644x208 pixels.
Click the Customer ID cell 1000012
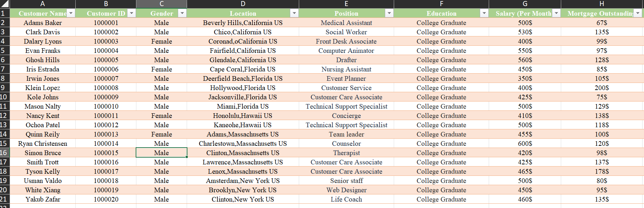click(x=106, y=125)
